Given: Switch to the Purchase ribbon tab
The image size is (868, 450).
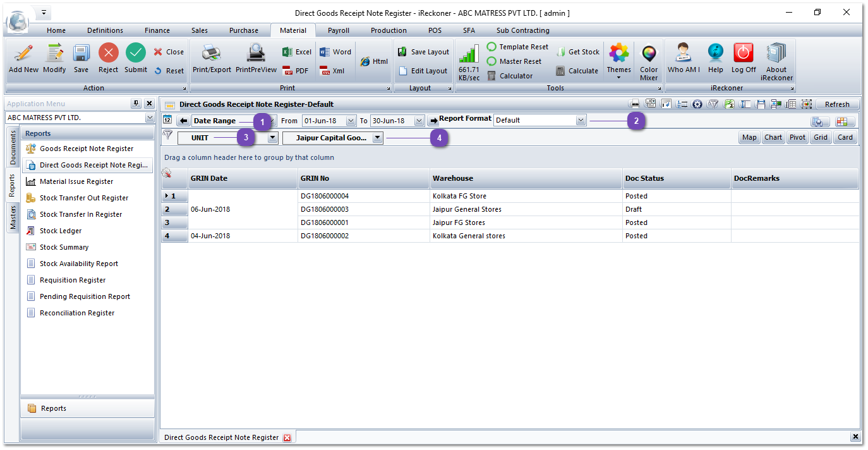Looking at the screenshot, I should coord(243,30).
